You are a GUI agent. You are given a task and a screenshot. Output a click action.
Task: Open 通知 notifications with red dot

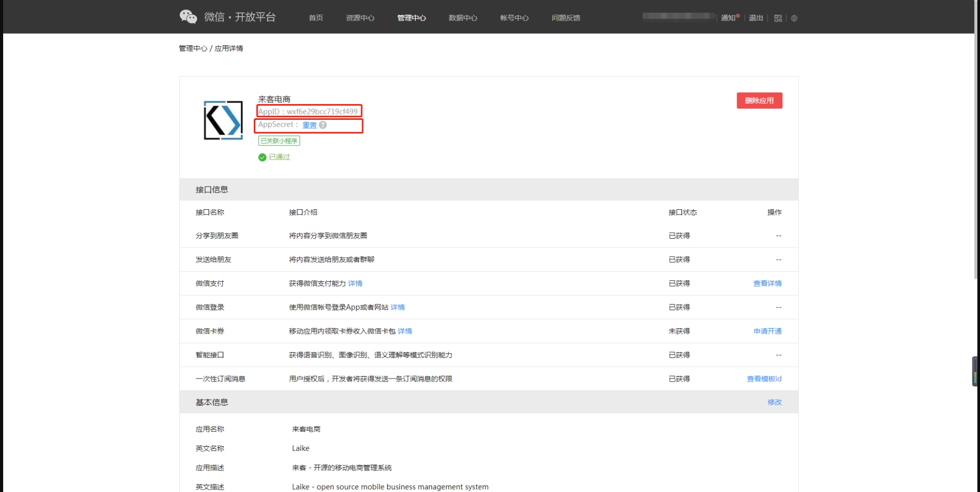pyautogui.click(x=729, y=18)
